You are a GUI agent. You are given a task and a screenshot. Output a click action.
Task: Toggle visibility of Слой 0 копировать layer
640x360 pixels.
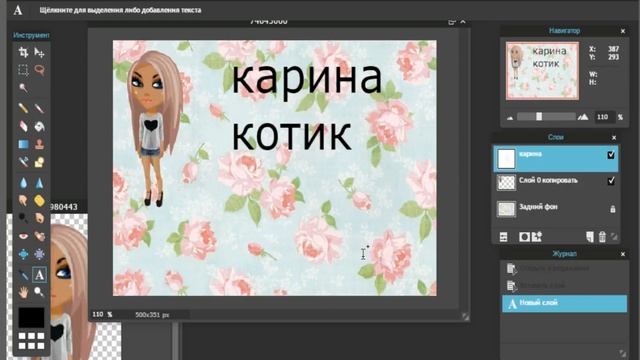pos(611,180)
